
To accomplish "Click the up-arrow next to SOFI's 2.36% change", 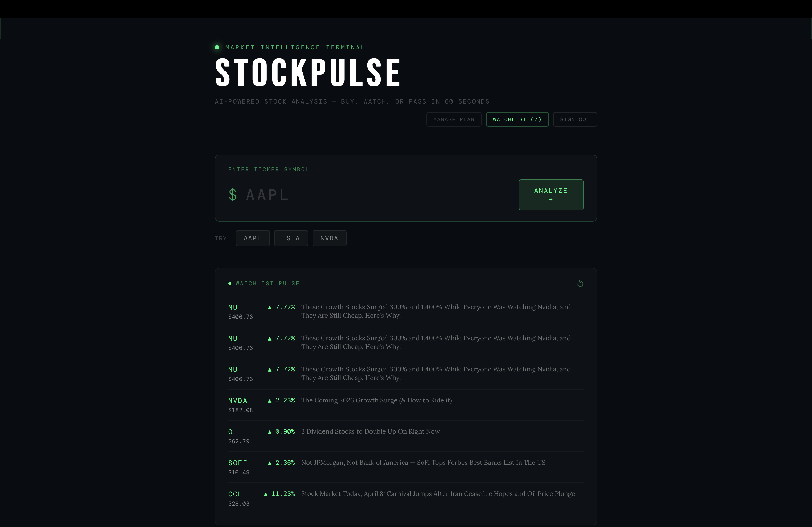I will click(270, 463).
